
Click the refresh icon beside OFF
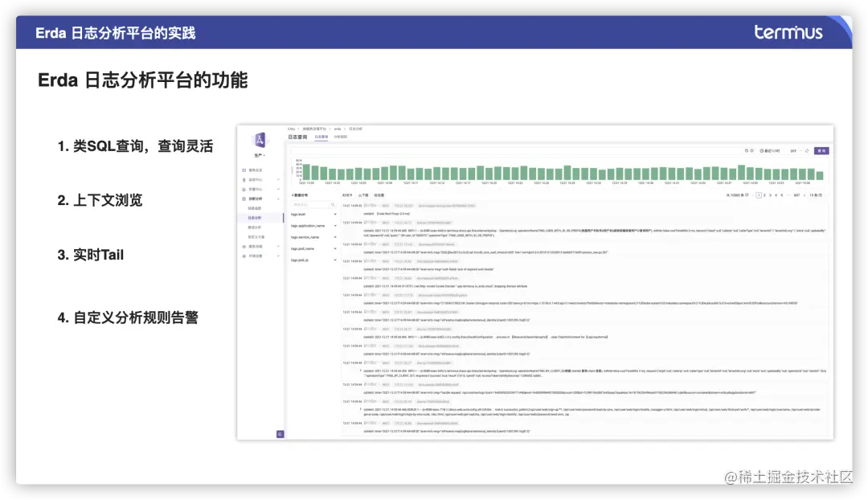coord(807,150)
